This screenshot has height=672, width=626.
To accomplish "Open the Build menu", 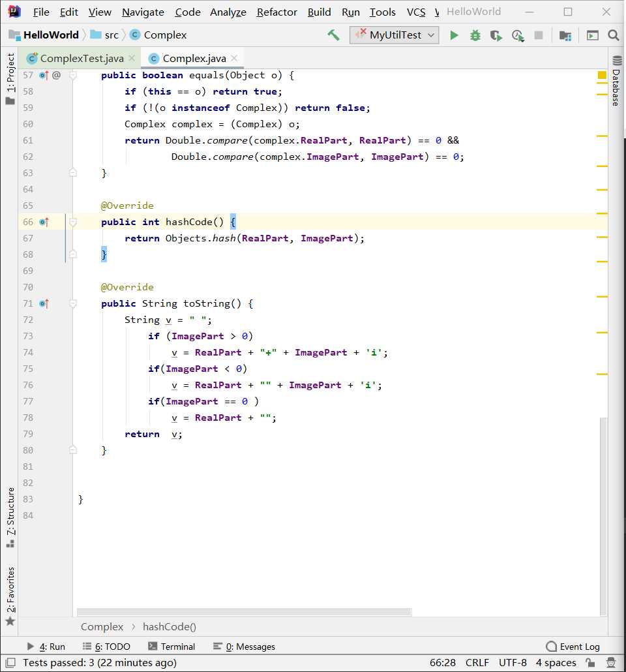I will 320,12.
